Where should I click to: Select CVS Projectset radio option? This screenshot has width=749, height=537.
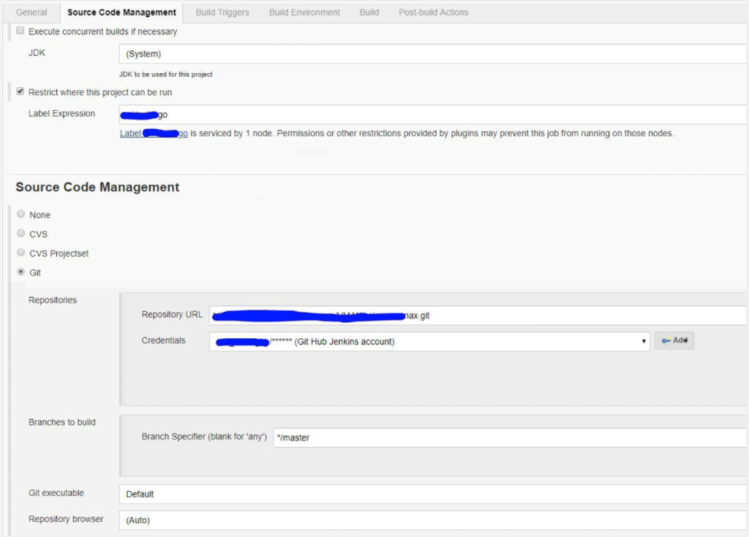(21, 252)
